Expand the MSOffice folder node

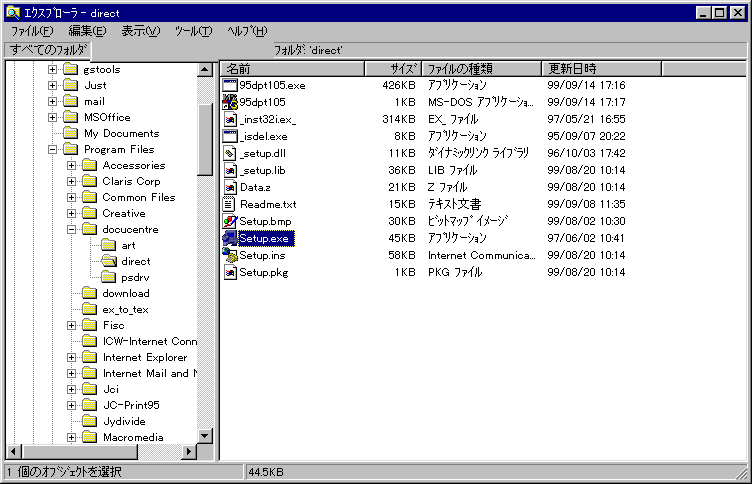coord(52,118)
